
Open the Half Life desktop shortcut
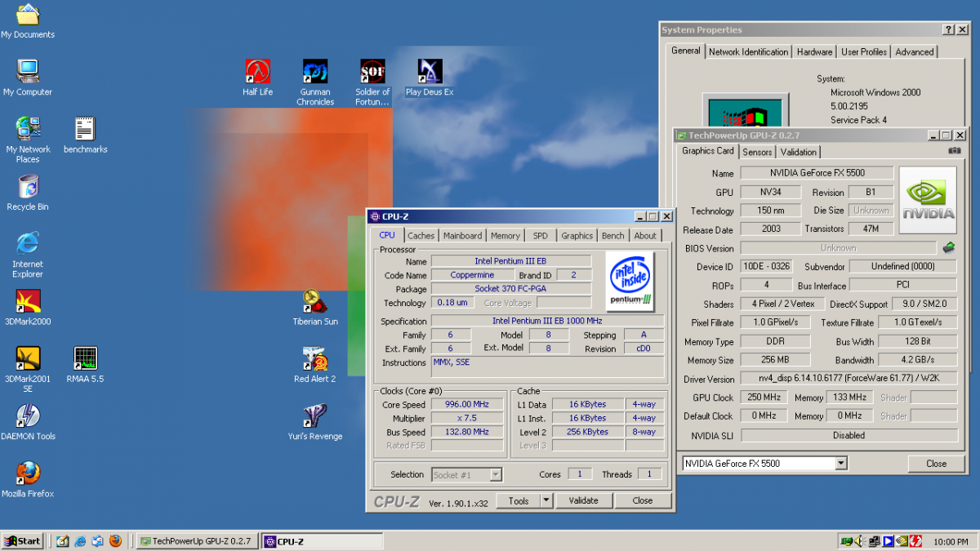click(x=258, y=72)
